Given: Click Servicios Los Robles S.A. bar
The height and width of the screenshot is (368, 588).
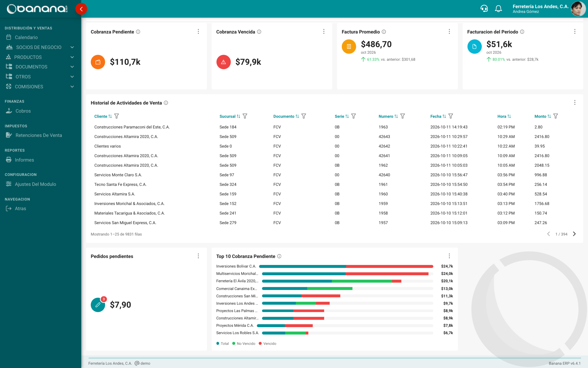Looking at the screenshot, I should [285, 333].
